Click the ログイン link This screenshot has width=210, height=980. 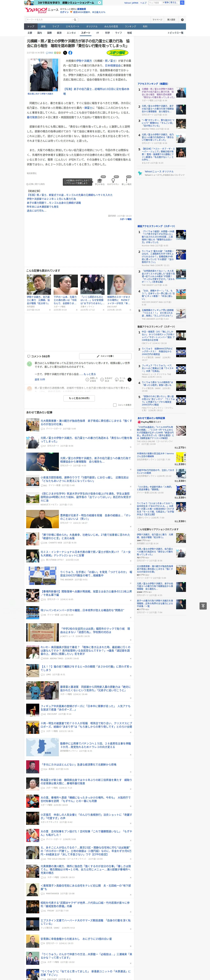coord(64,12)
